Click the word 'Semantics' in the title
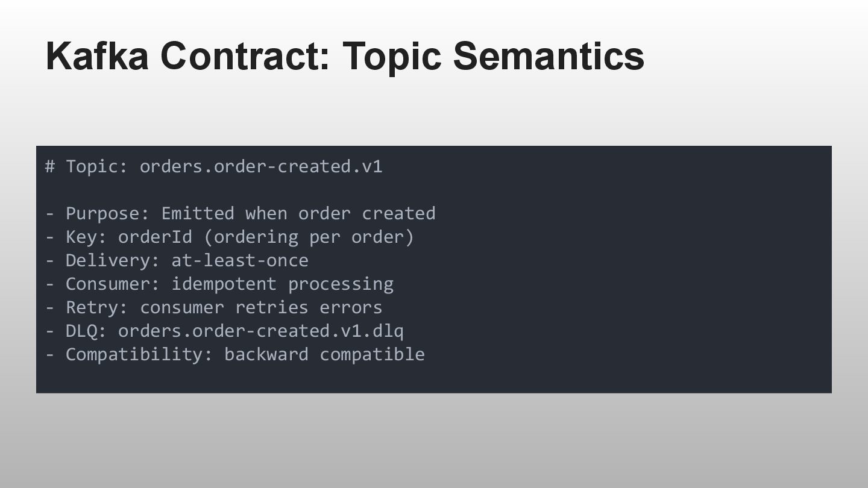 pos(549,55)
